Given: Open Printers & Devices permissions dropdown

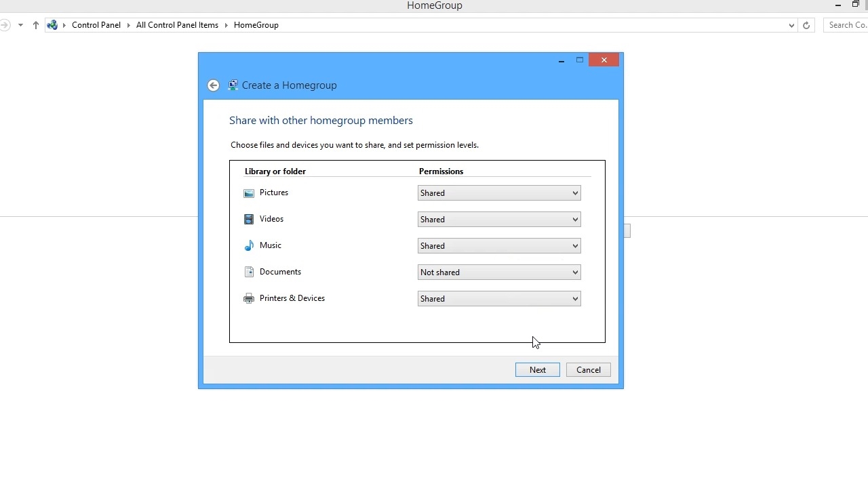Looking at the screenshot, I should (x=499, y=299).
